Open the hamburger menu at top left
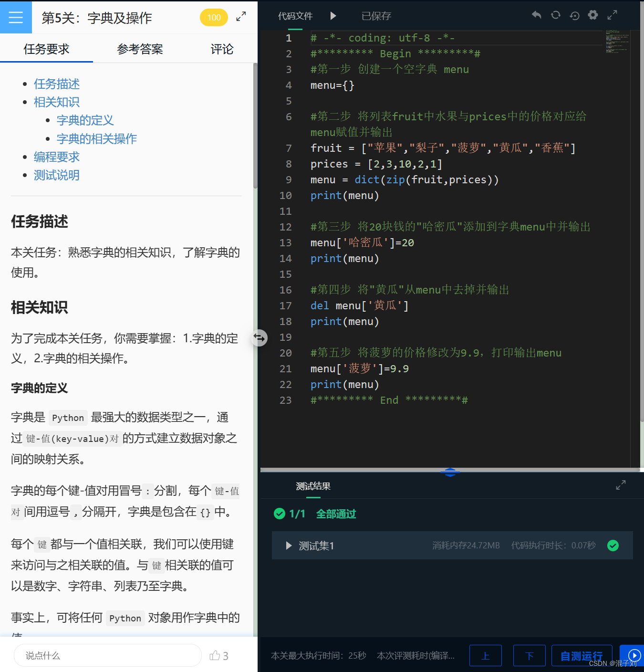 (x=16, y=17)
